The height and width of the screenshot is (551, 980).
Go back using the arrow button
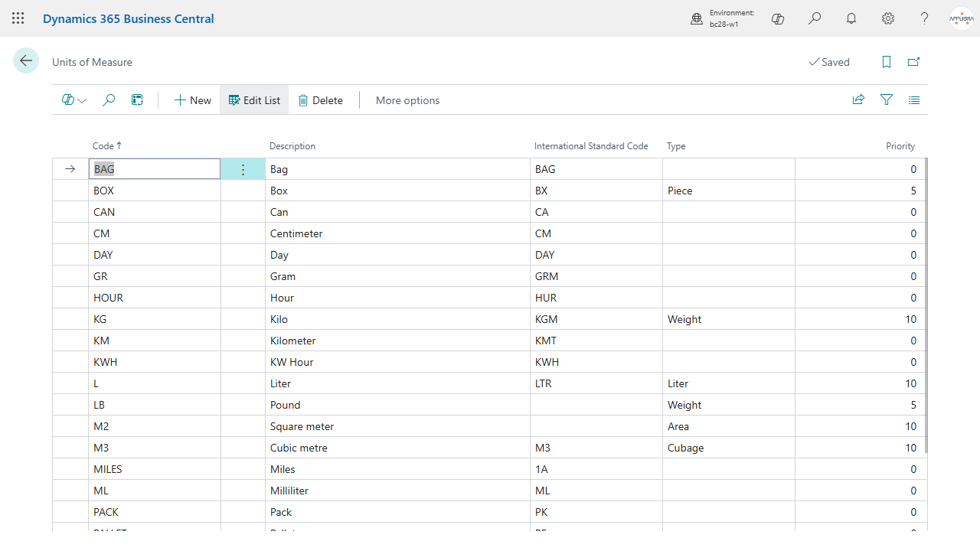(26, 60)
